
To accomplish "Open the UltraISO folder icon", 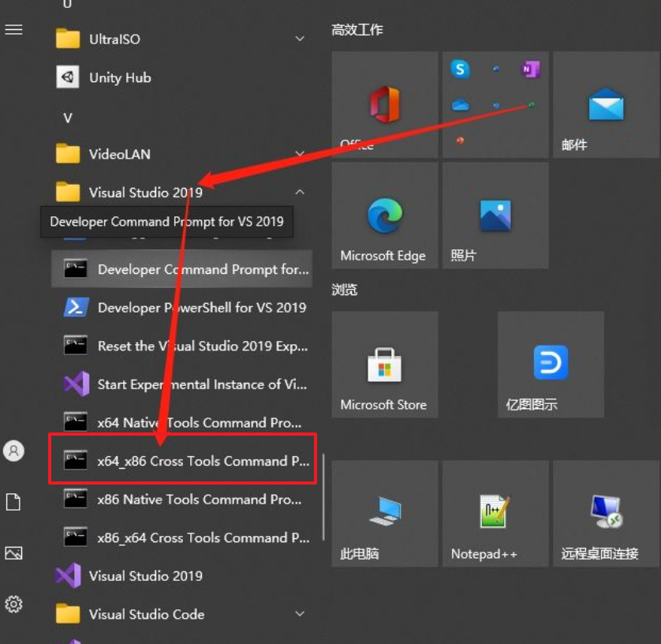I will click(68, 39).
